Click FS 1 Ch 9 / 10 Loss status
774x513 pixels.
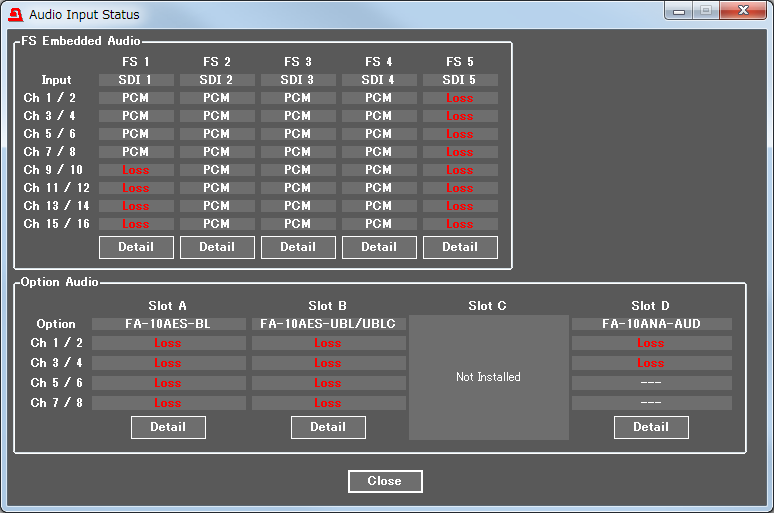point(136,170)
